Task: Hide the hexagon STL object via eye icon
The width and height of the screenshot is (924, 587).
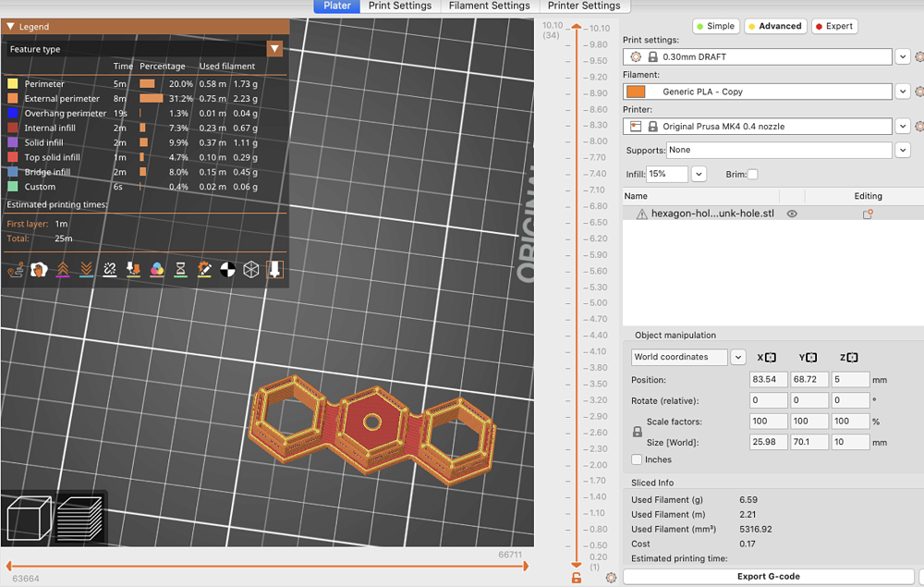Action: click(792, 214)
